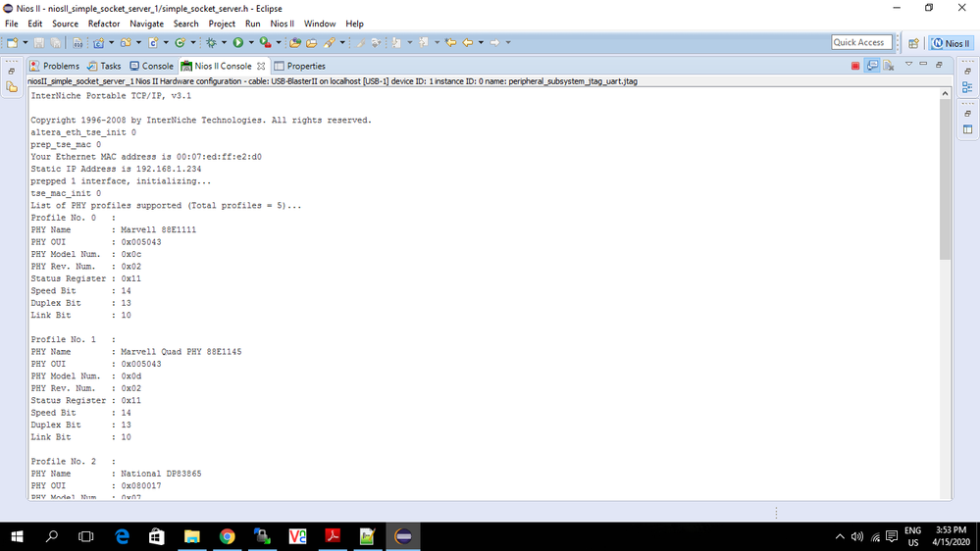Open the Run menu
The width and height of the screenshot is (980, 551).
click(x=252, y=24)
